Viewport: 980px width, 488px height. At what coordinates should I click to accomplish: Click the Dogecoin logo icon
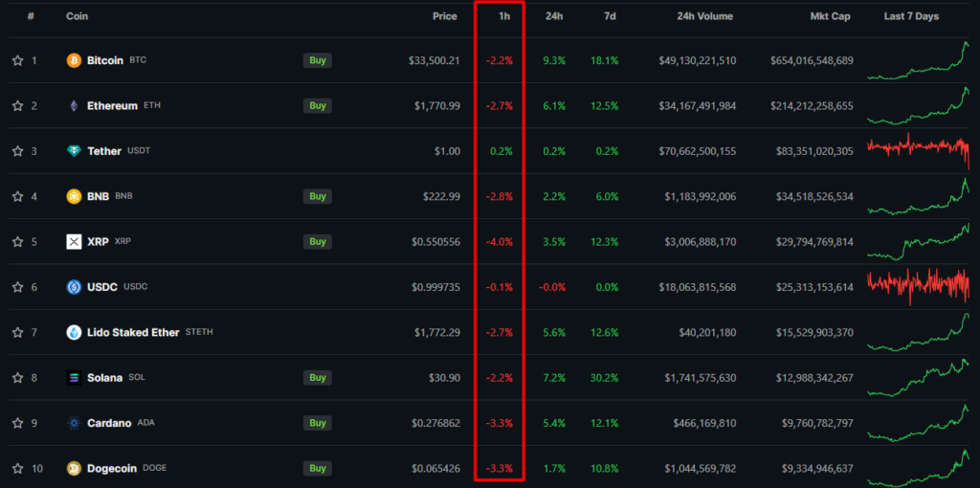[74, 468]
